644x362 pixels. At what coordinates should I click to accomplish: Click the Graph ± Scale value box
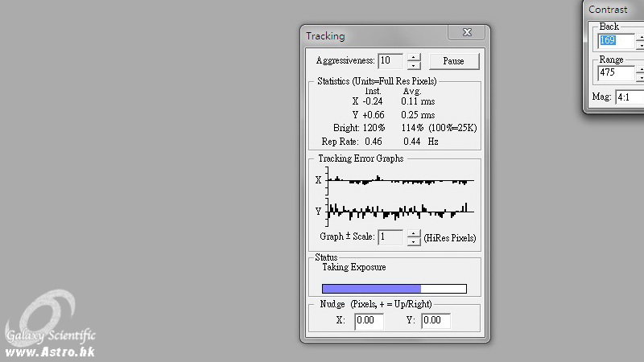390,237
